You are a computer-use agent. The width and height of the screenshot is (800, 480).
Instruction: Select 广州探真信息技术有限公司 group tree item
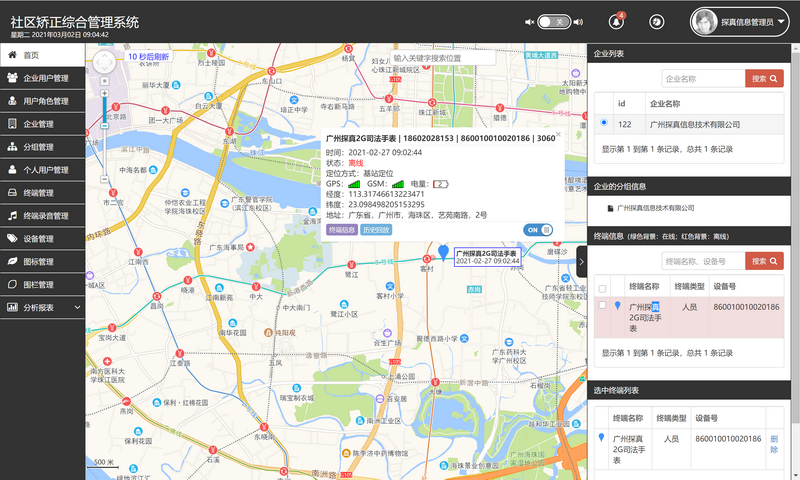[656, 208]
